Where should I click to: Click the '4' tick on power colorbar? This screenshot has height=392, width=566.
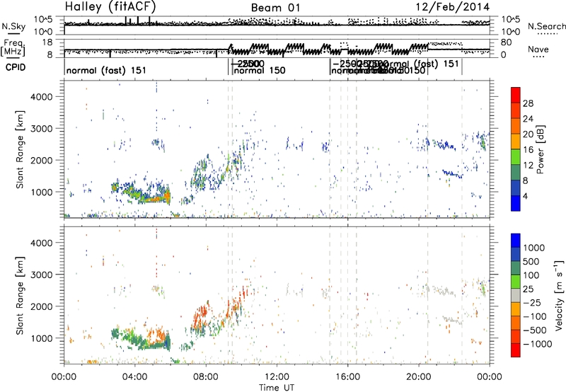pos(526,196)
